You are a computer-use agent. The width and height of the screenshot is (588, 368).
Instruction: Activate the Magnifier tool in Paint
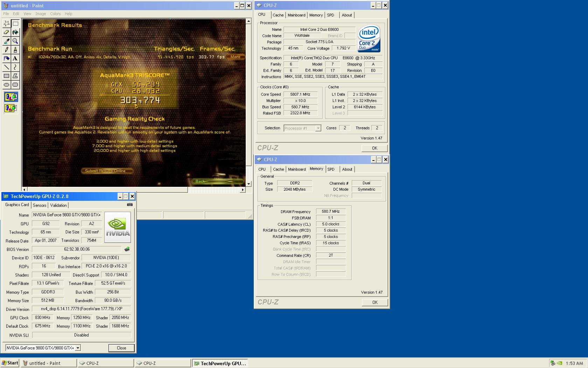click(15, 41)
